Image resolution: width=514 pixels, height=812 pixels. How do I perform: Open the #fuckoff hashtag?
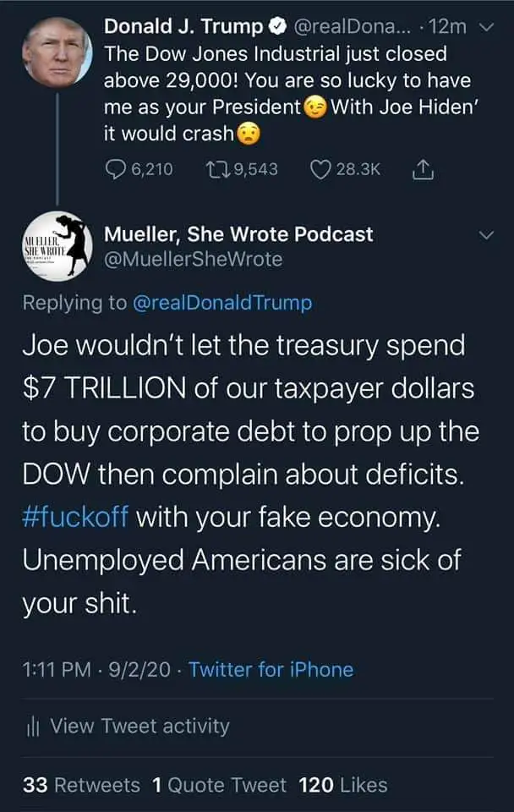pos(75,517)
